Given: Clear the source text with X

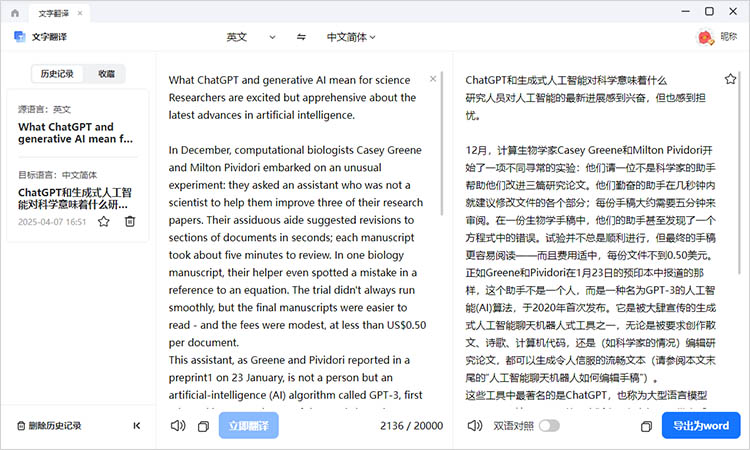Looking at the screenshot, I should (433, 79).
